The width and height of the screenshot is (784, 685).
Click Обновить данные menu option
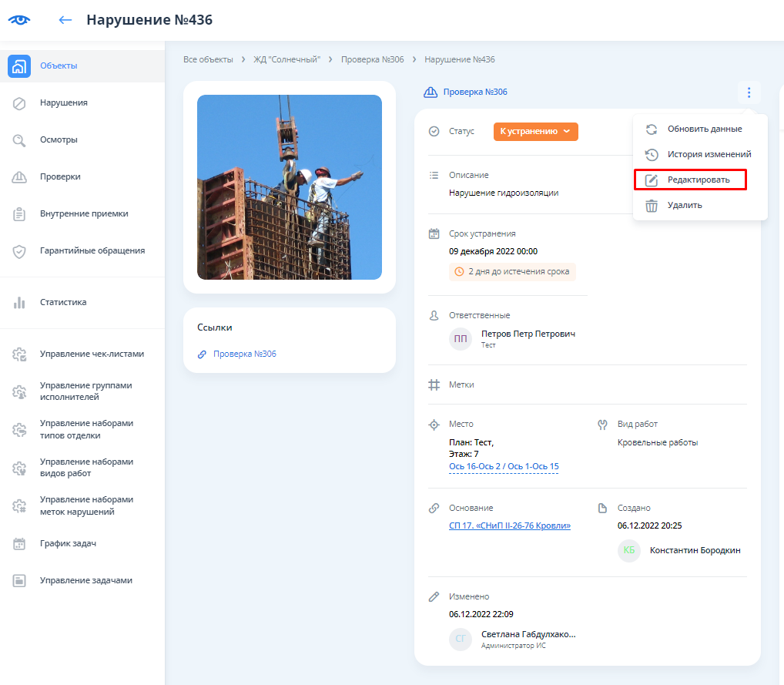click(704, 129)
